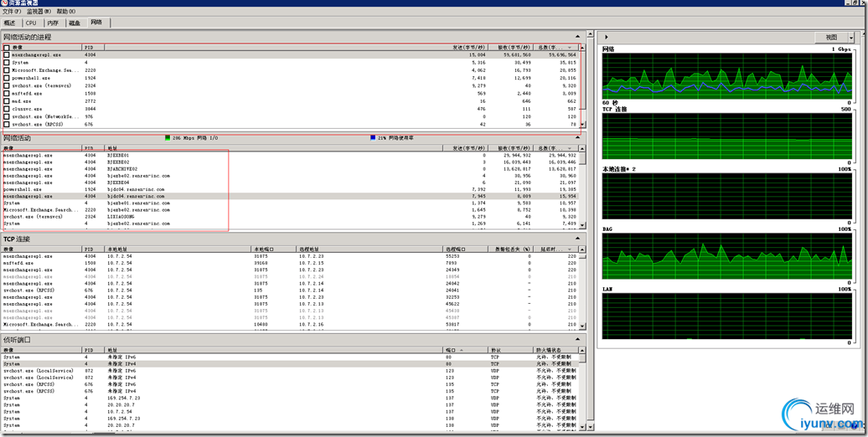
Task: Click the 网络 throughput graph
Action: pyautogui.click(x=727, y=76)
